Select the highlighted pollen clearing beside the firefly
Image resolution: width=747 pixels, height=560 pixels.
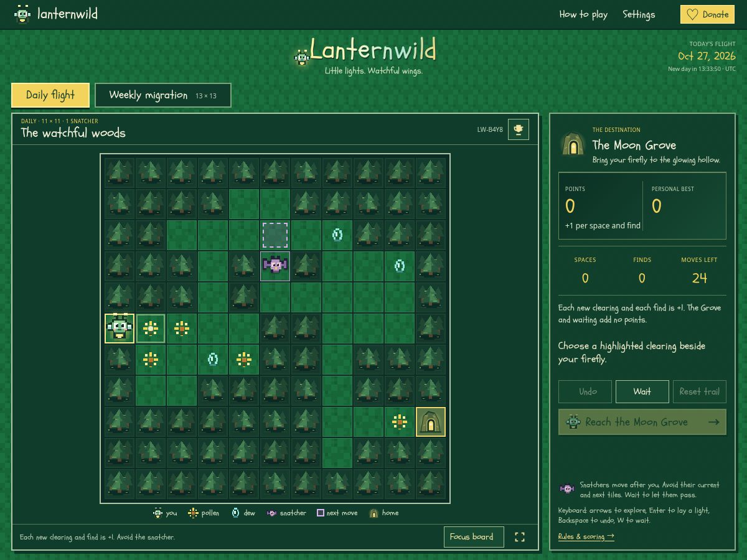tap(151, 328)
